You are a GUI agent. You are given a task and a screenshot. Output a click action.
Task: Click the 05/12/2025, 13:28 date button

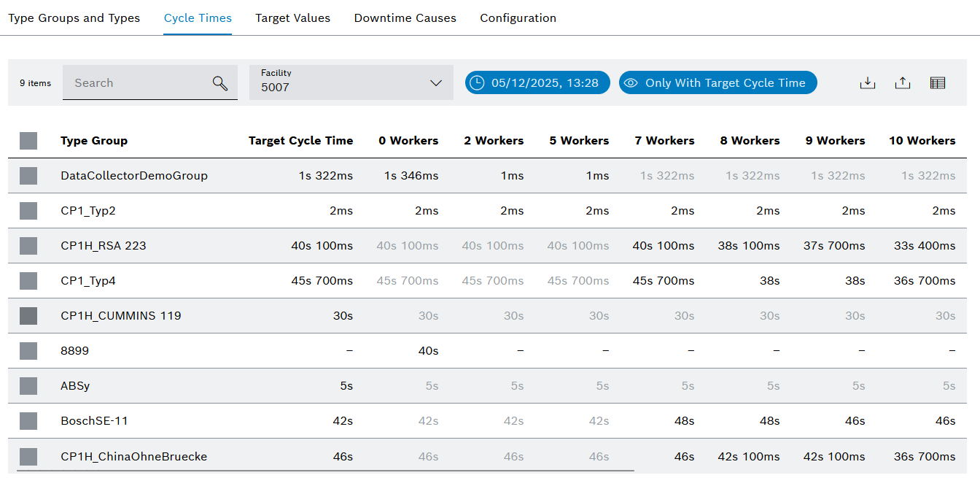pos(544,83)
